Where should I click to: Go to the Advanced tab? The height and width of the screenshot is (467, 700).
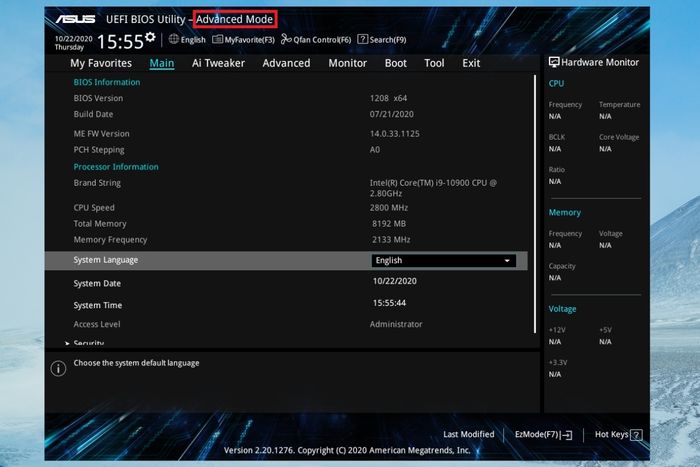[x=286, y=63]
